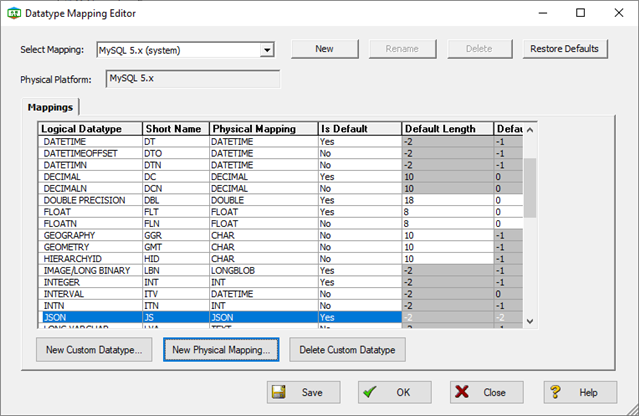Click the Rename button

tap(402, 49)
